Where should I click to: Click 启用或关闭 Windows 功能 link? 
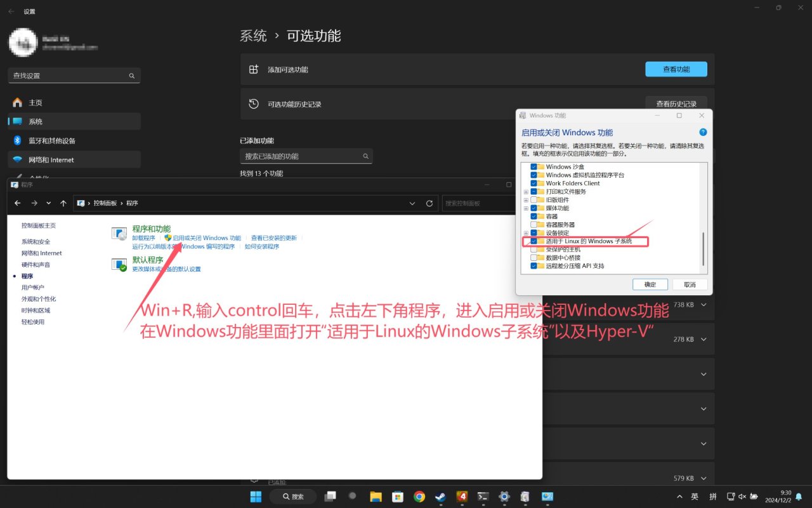(207, 238)
